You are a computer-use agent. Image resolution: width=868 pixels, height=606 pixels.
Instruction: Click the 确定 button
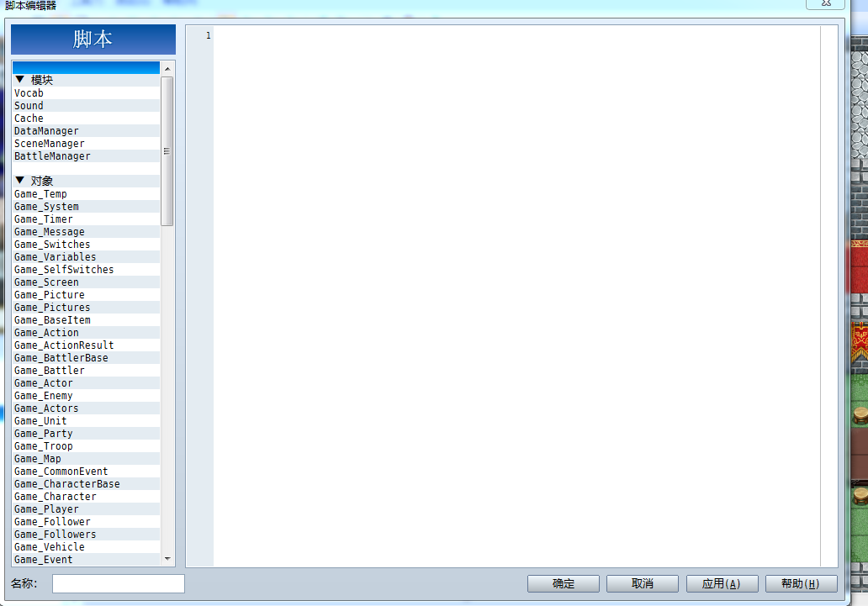pos(563,583)
